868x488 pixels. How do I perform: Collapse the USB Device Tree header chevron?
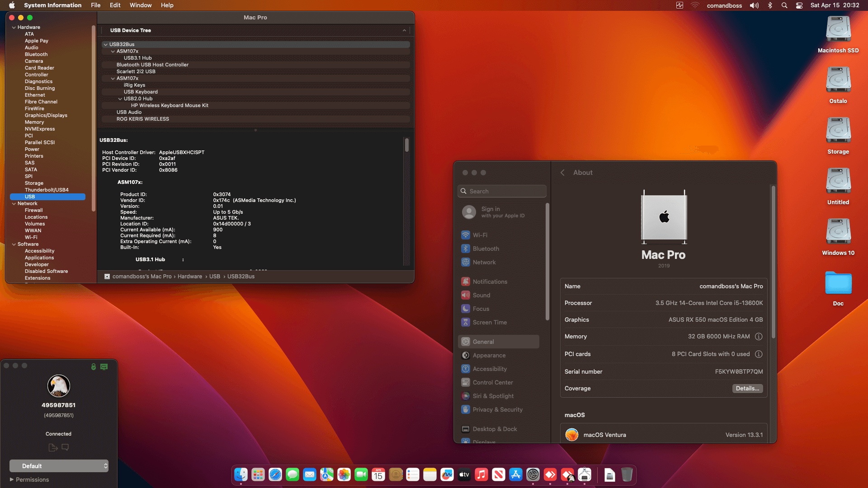404,30
